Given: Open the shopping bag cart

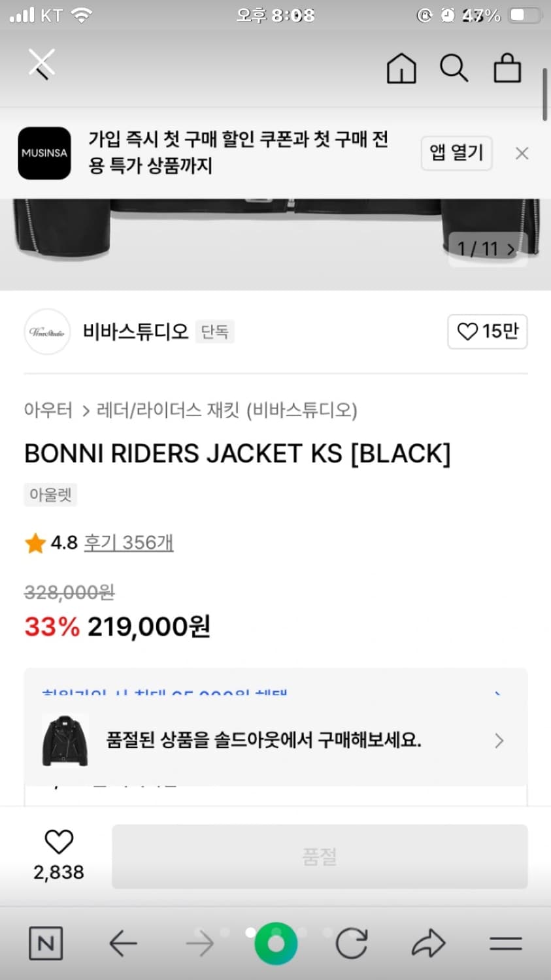Looking at the screenshot, I should 507,68.
